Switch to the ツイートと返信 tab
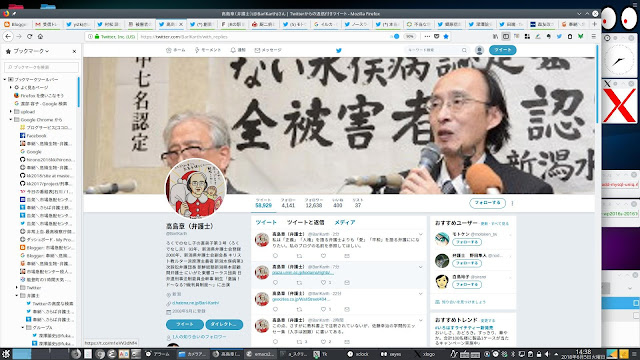640x360 pixels. pyautogui.click(x=305, y=222)
